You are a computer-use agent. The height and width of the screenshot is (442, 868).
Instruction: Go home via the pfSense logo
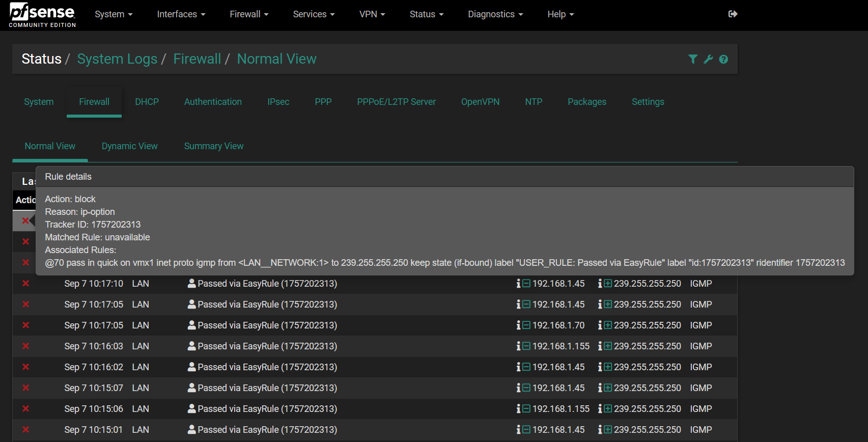click(x=42, y=15)
